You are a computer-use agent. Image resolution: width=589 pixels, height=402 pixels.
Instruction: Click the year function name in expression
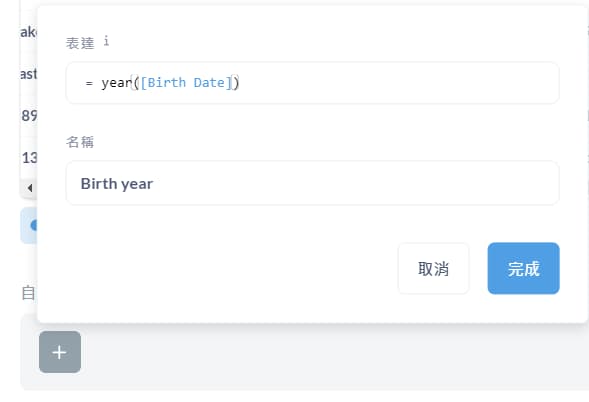pyautogui.click(x=116, y=83)
